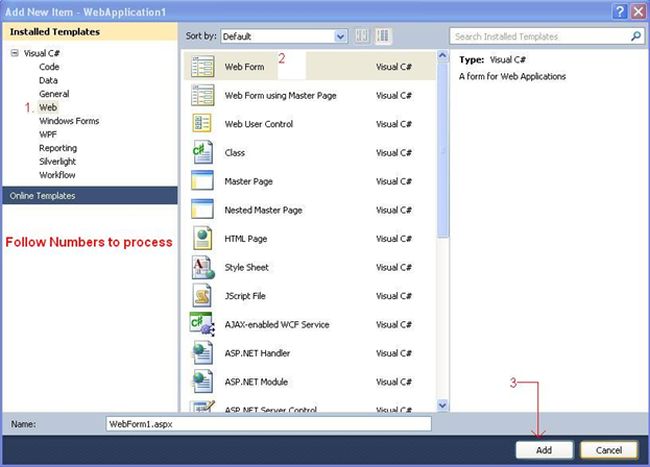Screen dimensions: 650x467
Task: Select the Data category
Action: 48,80
